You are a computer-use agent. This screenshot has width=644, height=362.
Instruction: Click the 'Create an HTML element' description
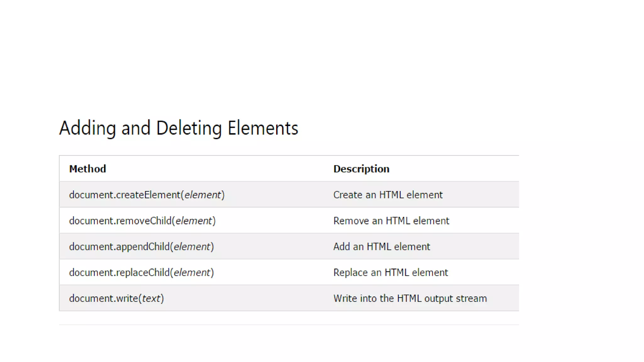point(388,195)
